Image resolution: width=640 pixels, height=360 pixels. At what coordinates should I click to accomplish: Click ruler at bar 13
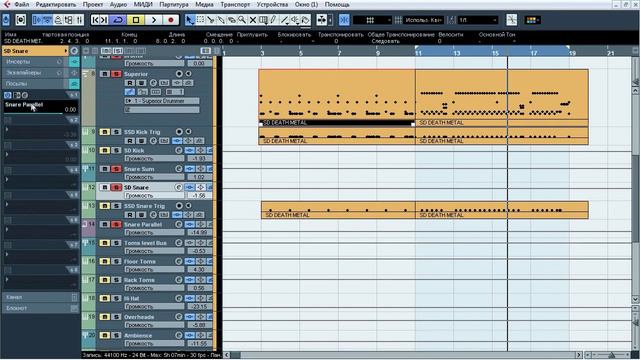(x=456, y=53)
